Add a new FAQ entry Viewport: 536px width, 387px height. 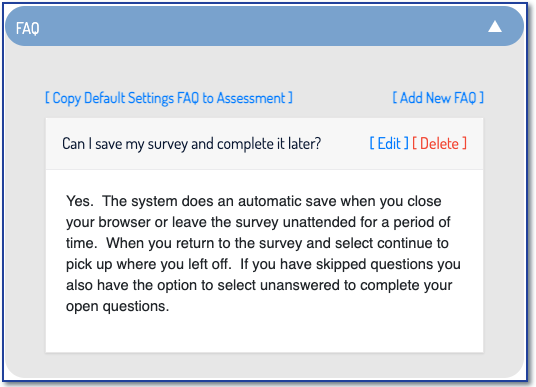[438, 98]
